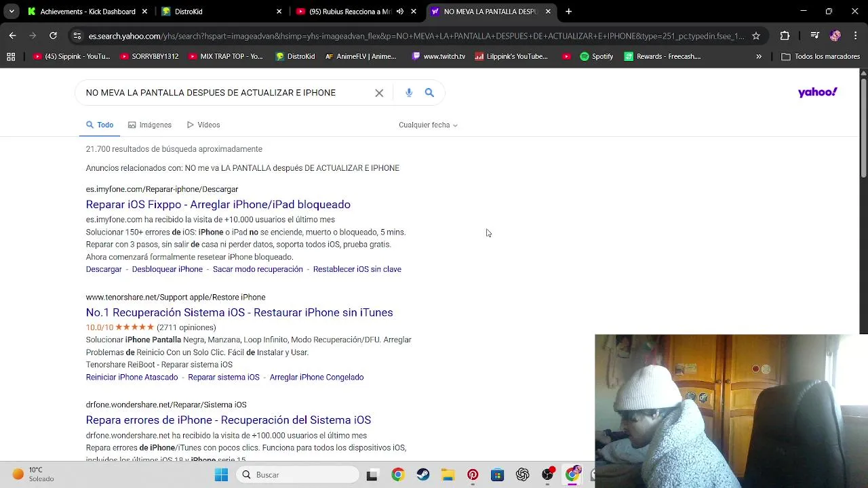This screenshot has height=488, width=868.
Task: Open ChatGPT app in taskbar
Action: pyautogui.click(x=522, y=474)
